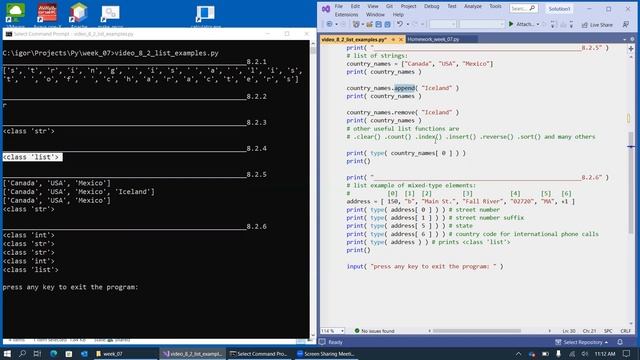
Task: Click the editor split-view plus icon
Action: point(631,49)
